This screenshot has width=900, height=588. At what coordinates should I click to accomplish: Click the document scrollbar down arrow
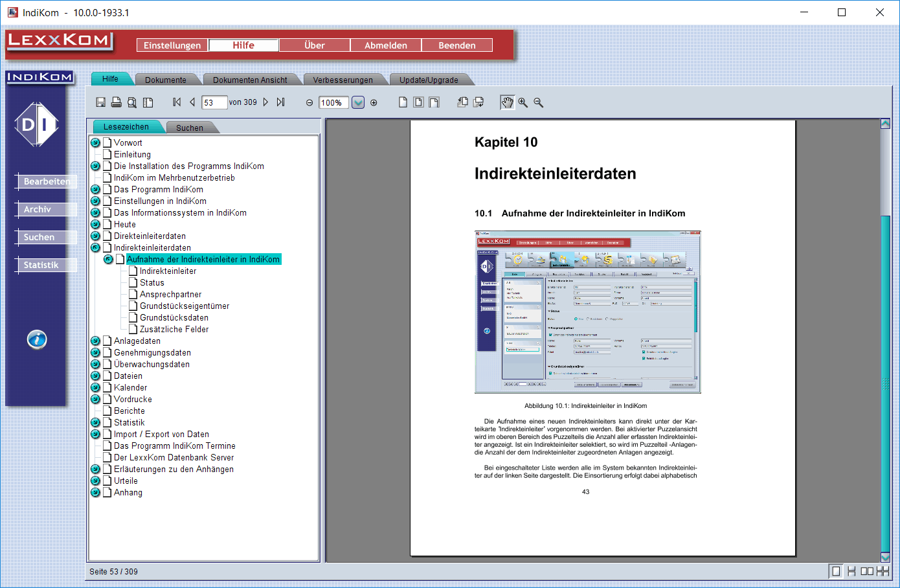[x=885, y=557]
